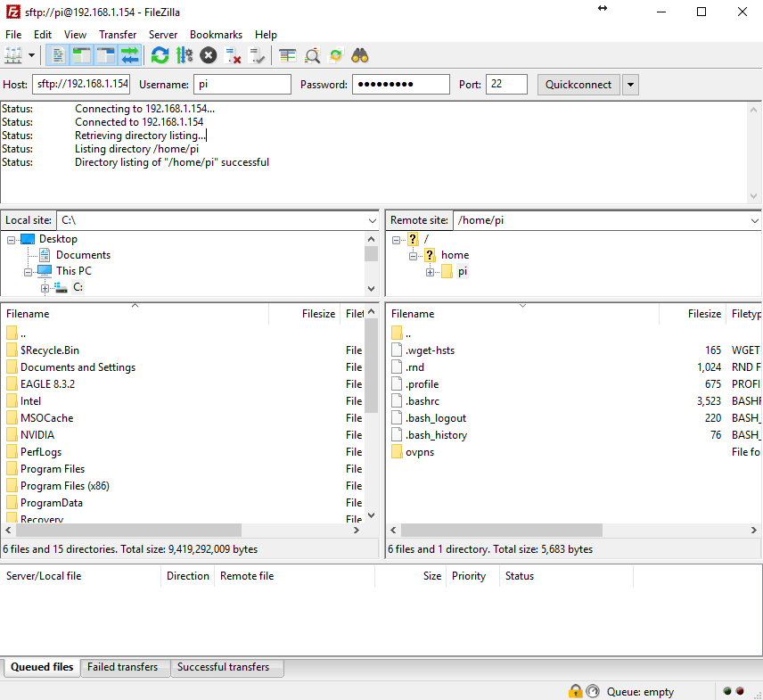763x700 pixels.
Task: Collapse the Desktop node in local tree
Action: (12, 240)
